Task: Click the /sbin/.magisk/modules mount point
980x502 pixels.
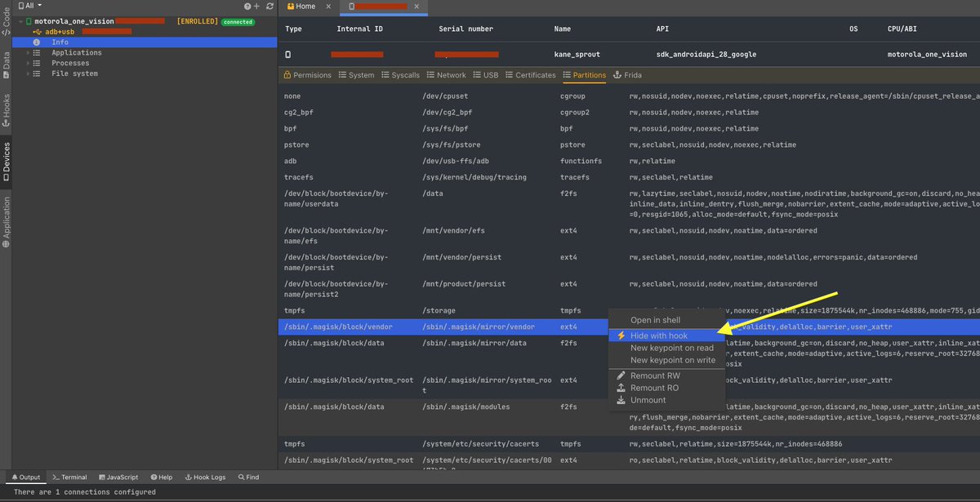Action: [x=466, y=406]
